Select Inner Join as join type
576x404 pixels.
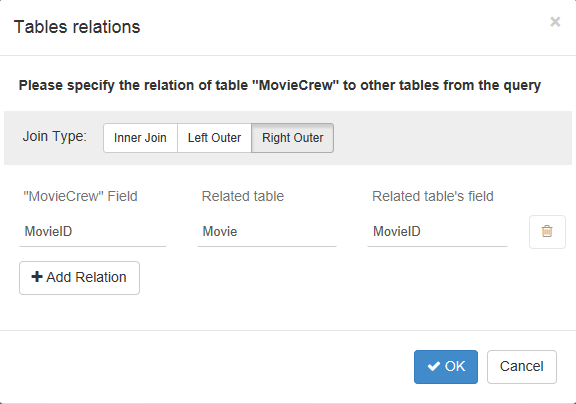[140, 138]
